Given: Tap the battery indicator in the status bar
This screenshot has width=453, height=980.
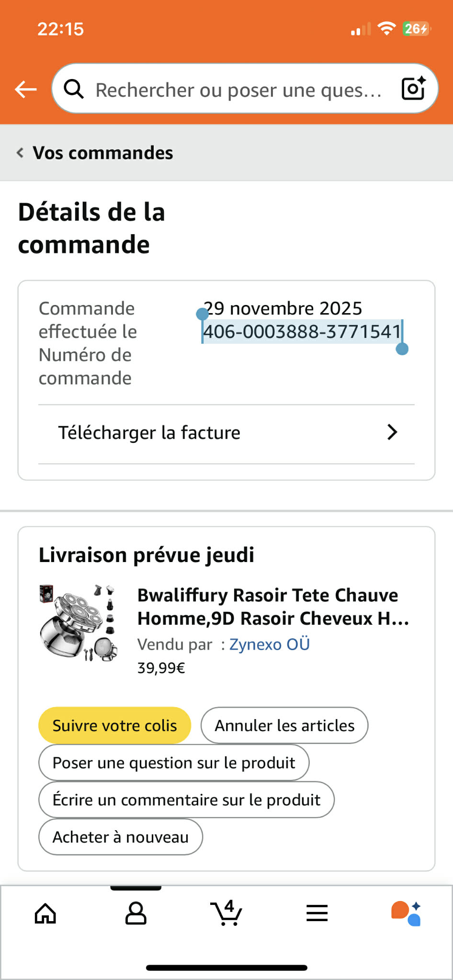Looking at the screenshot, I should [x=417, y=29].
